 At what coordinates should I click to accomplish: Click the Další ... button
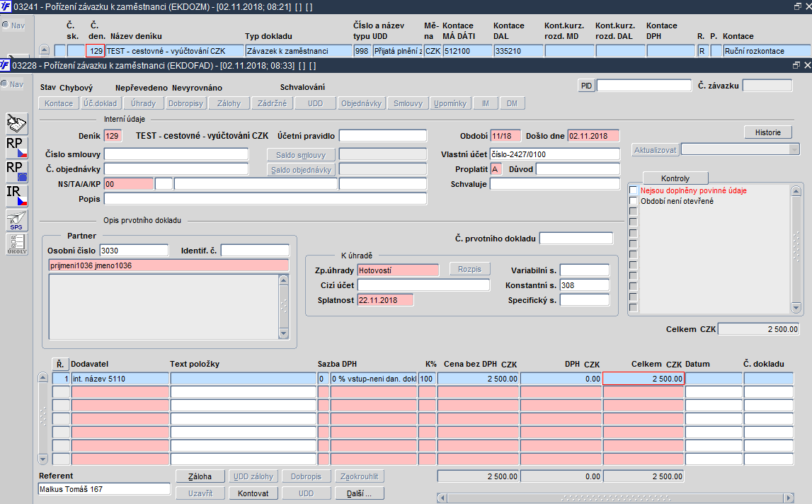360,493
